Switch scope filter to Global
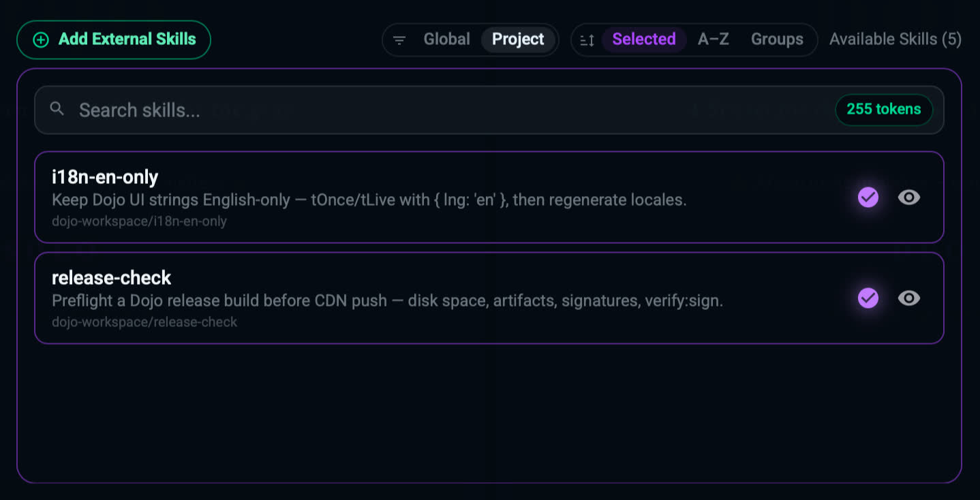The image size is (980, 500). [446, 40]
